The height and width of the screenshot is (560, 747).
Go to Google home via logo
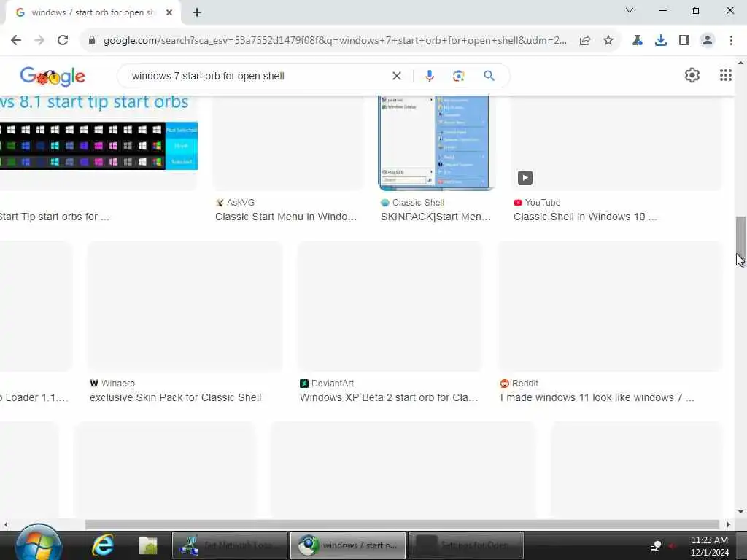[x=53, y=76]
